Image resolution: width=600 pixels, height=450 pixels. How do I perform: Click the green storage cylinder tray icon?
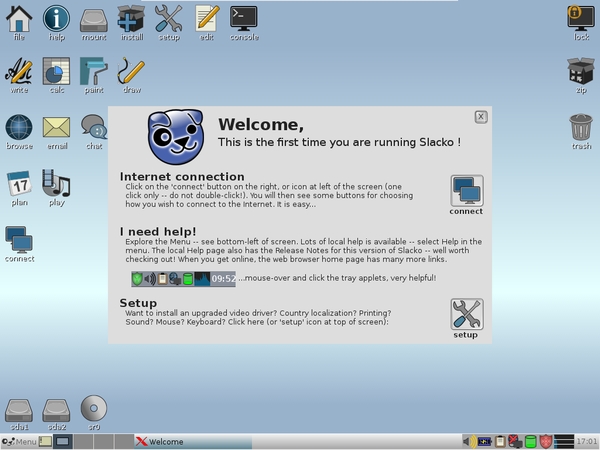(530, 442)
